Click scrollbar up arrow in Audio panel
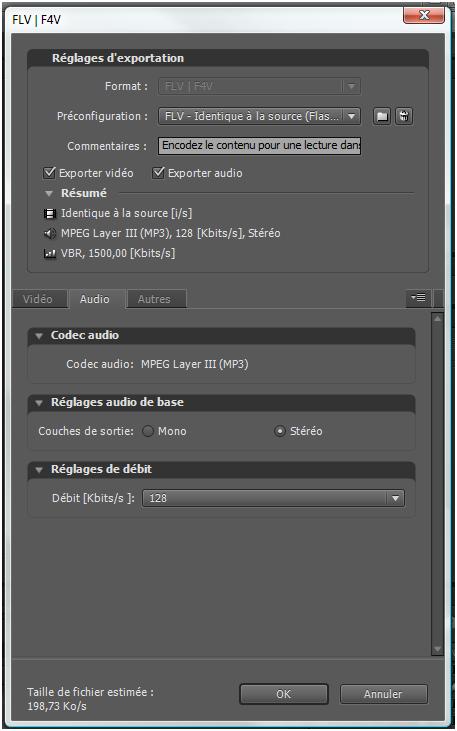 click(437, 319)
